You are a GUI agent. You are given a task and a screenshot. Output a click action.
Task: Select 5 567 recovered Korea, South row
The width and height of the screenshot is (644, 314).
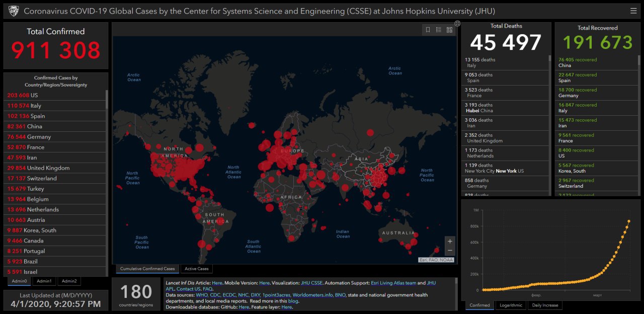coord(596,168)
